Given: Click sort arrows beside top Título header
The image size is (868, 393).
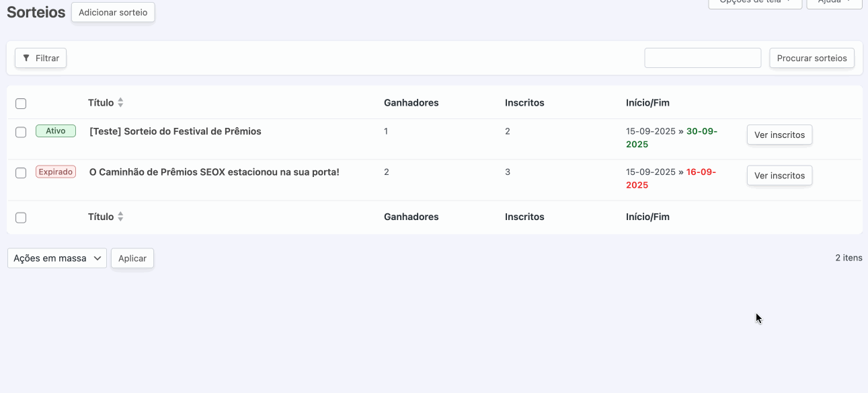Looking at the screenshot, I should pos(120,103).
